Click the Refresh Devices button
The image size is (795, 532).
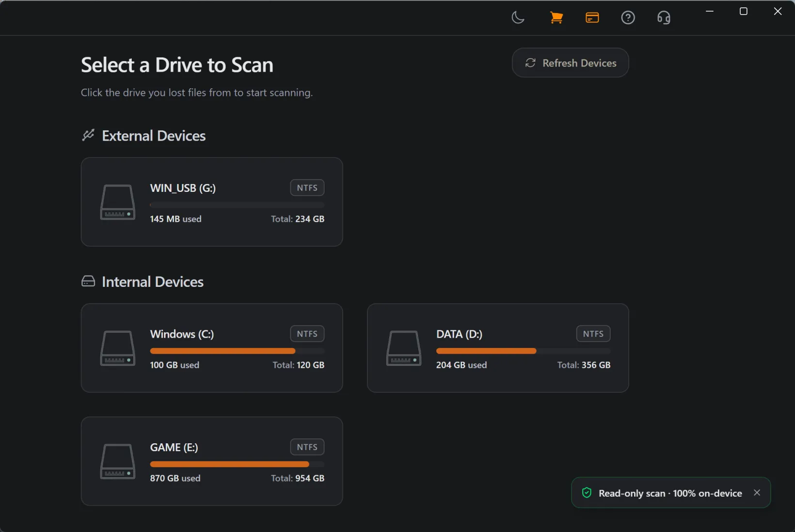click(x=570, y=63)
